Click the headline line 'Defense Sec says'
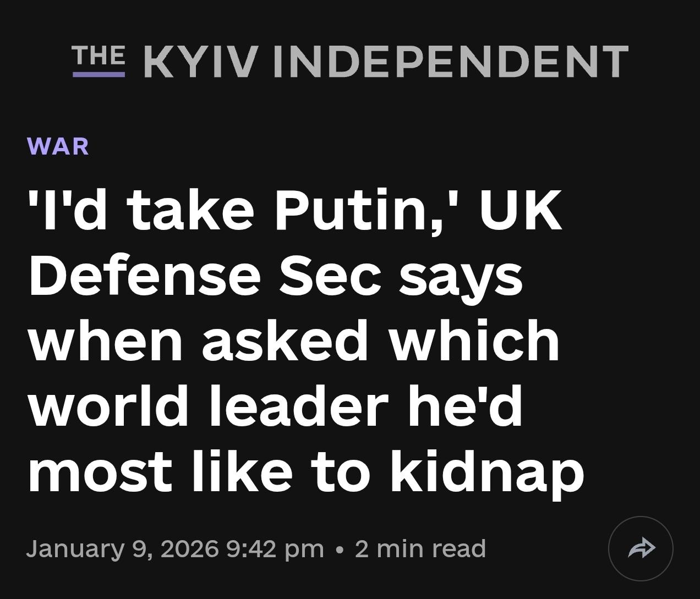700x599 pixels. pos(275,276)
